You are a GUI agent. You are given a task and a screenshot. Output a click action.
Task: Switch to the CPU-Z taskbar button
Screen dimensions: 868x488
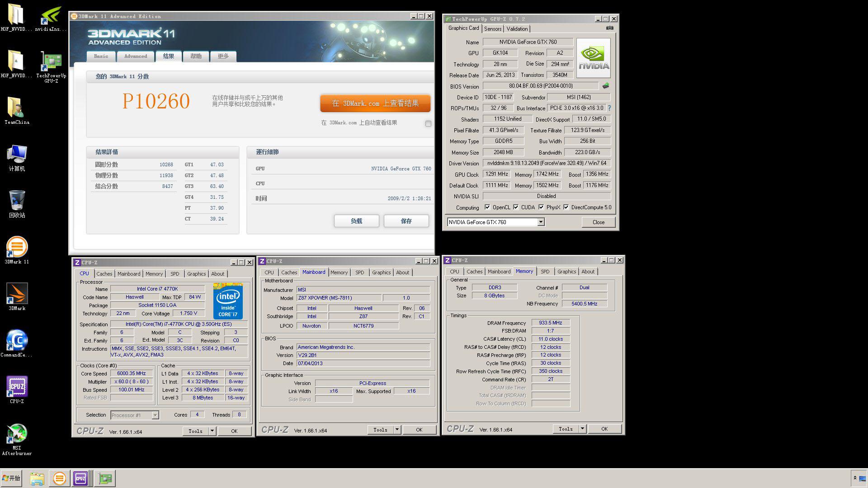[80, 479]
